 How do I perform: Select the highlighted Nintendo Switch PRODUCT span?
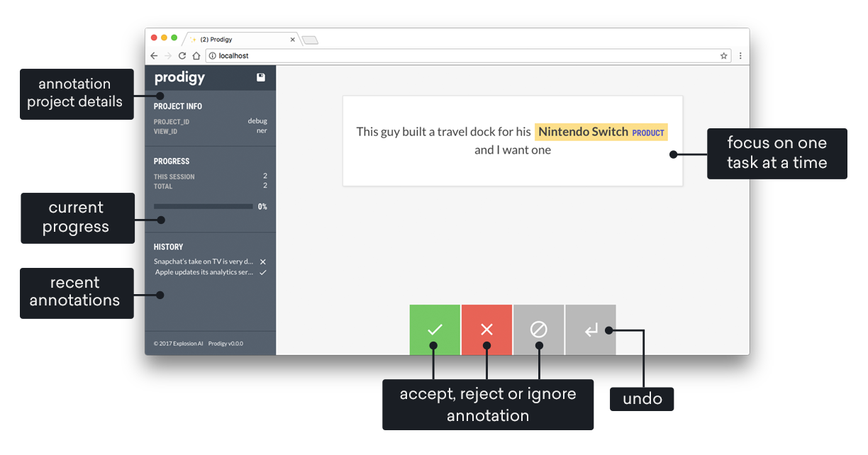point(601,132)
